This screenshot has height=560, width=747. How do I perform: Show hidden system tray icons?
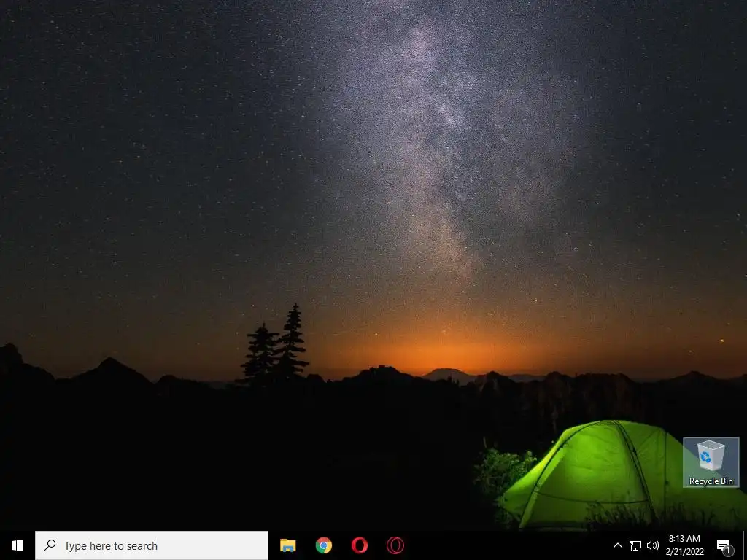point(617,545)
